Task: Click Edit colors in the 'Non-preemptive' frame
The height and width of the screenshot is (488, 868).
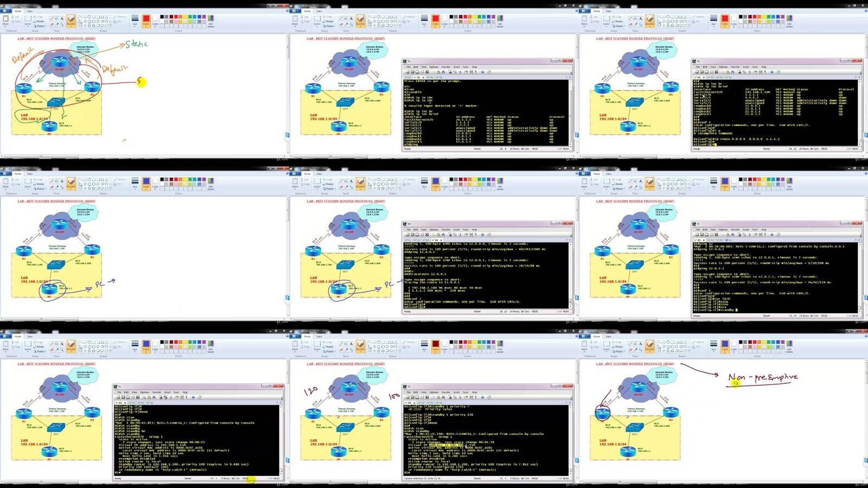Action: [x=789, y=346]
